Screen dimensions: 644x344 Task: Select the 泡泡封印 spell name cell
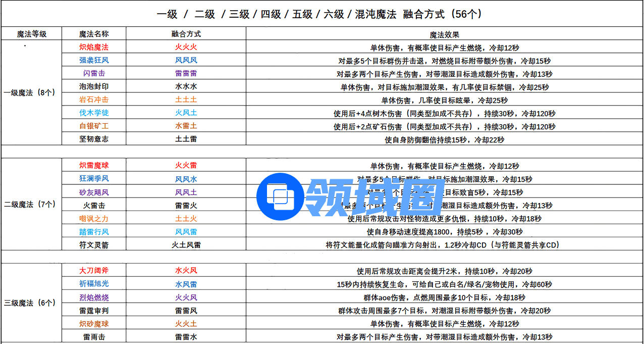pos(94,86)
